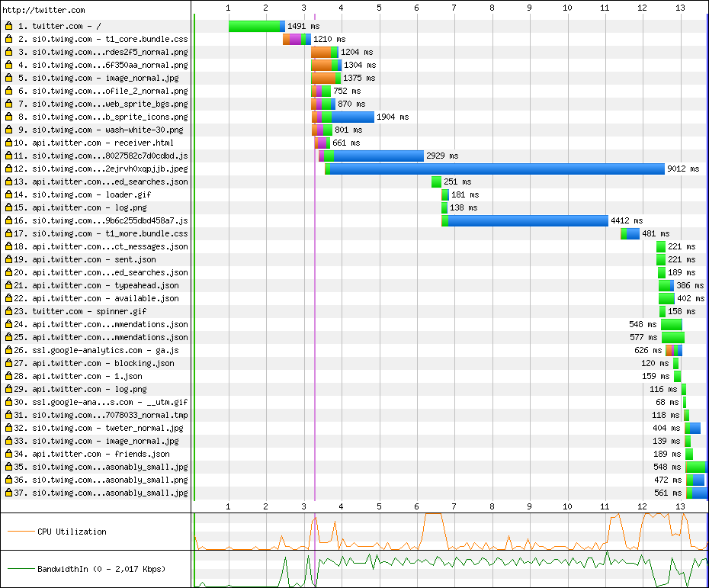Viewport: 709px width, 588px height.
Task: Click the lock icon for ga.js request
Action: pyautogui.click(x=8, y=350)
